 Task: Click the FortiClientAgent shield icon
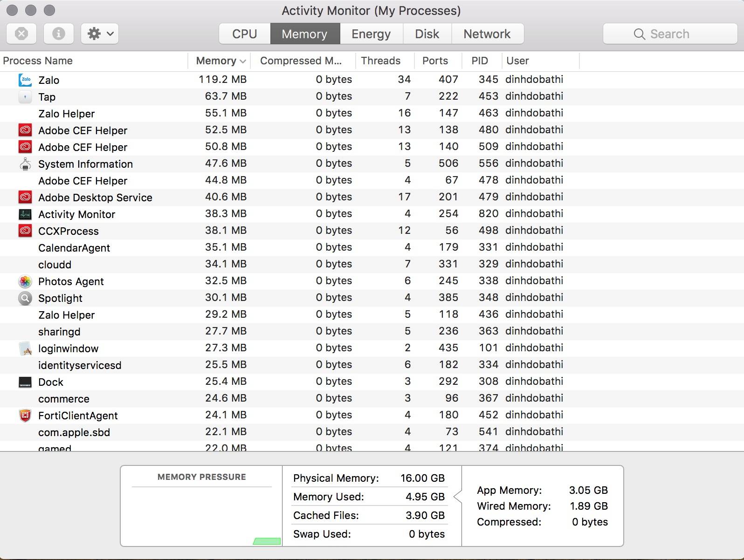point(25,415)
